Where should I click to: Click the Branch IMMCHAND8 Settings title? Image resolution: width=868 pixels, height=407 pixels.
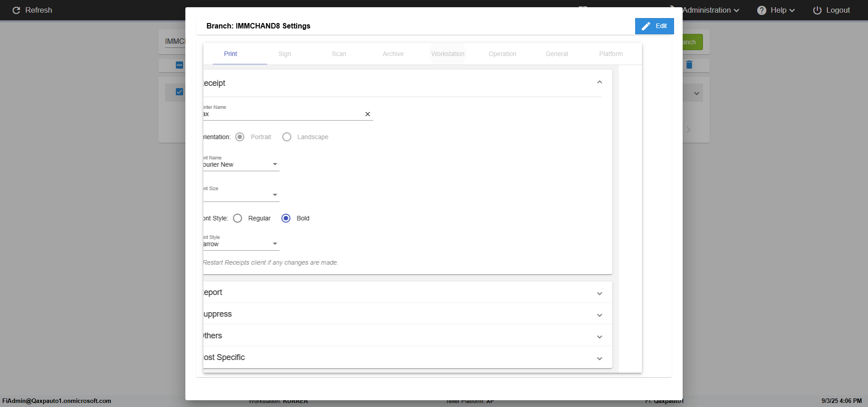click(258, 26)
